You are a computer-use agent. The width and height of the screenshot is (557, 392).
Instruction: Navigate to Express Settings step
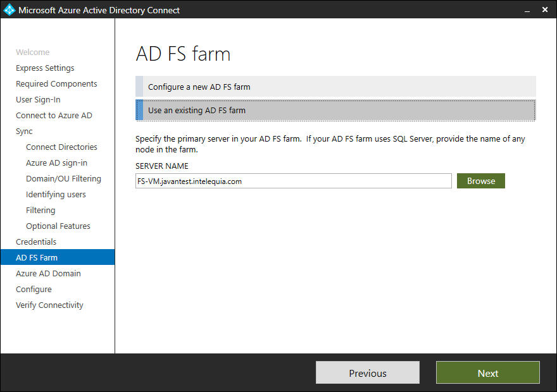click(44, 68)
